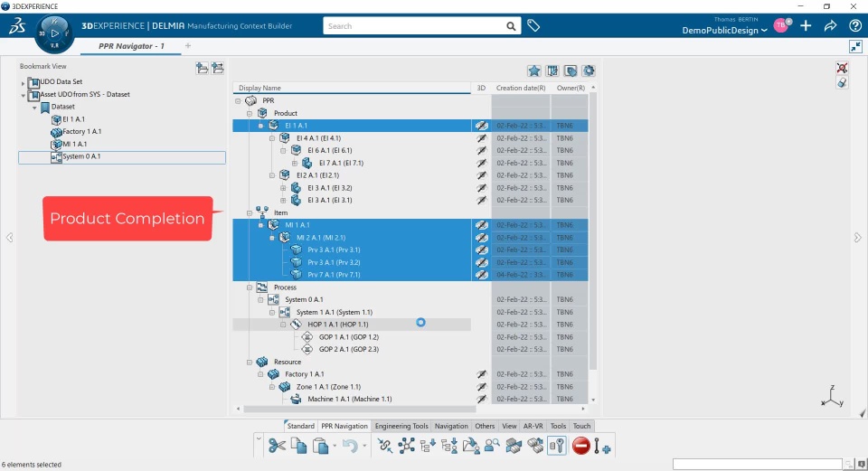Toggle 3D visibility for Factory 1 A.1 row
The width and height of the screenshot is (868, 471).
[x=482, y=374]
